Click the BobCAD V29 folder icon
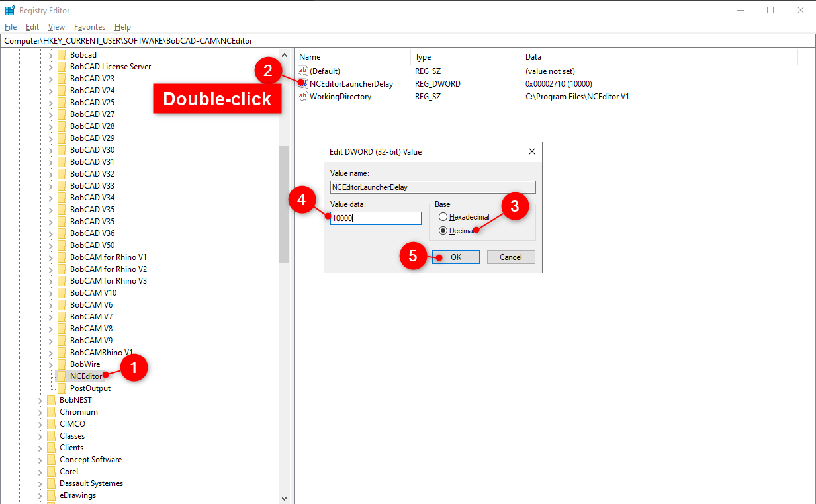816x504 pixels. tap(62, 138)
